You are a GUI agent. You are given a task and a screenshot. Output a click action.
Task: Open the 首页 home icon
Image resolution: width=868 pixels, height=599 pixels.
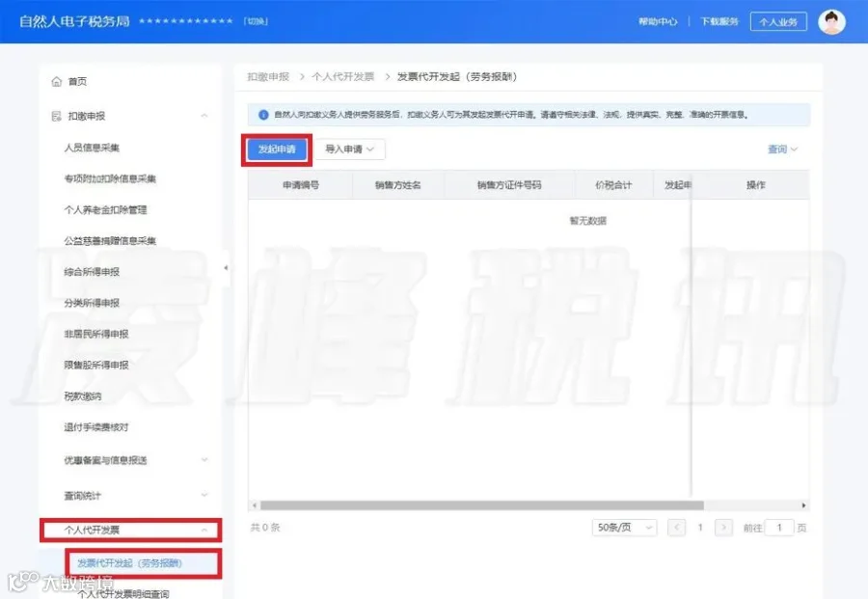click(57, 81)
